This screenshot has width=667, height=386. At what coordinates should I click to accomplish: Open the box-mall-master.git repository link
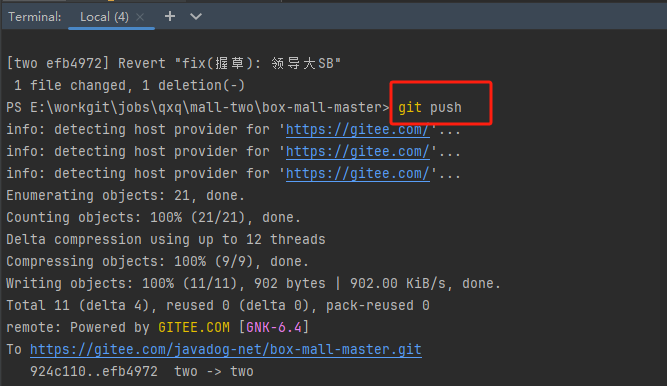click(x=225, y=349)
